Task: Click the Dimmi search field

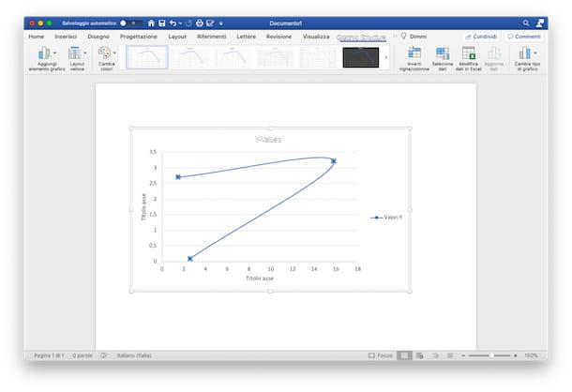Action: pyautogui.click(x=418, y=37)
